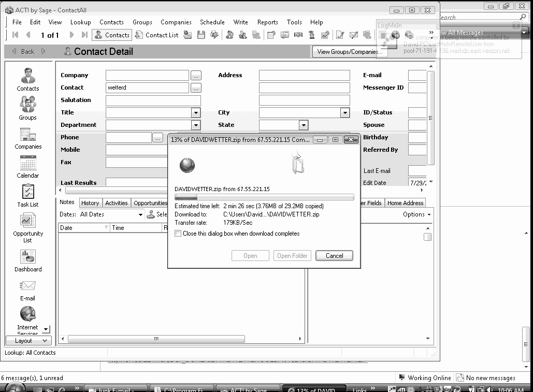Screen dimensions: 533x392
Task: Click the View Groups/Companies button
Action: [350, 52]
